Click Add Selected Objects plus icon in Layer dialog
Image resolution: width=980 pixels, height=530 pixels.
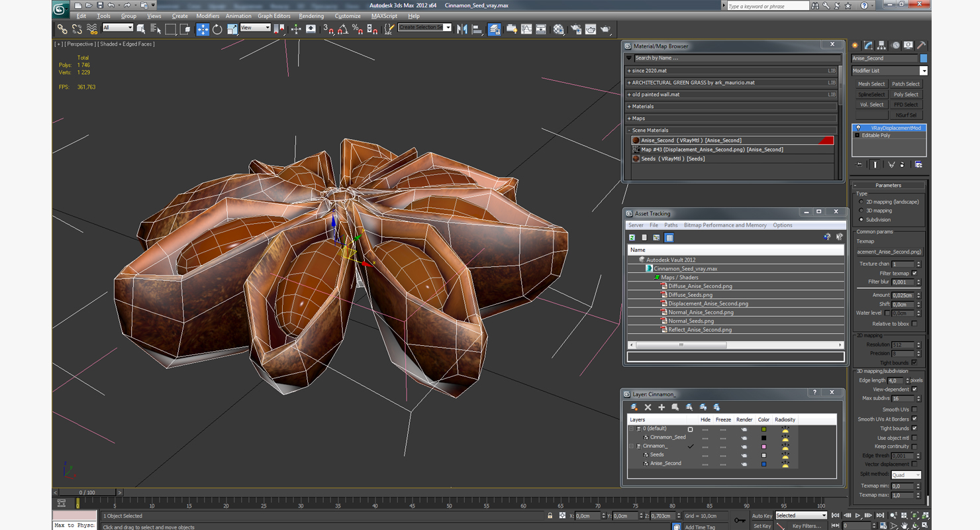(661, 407)
